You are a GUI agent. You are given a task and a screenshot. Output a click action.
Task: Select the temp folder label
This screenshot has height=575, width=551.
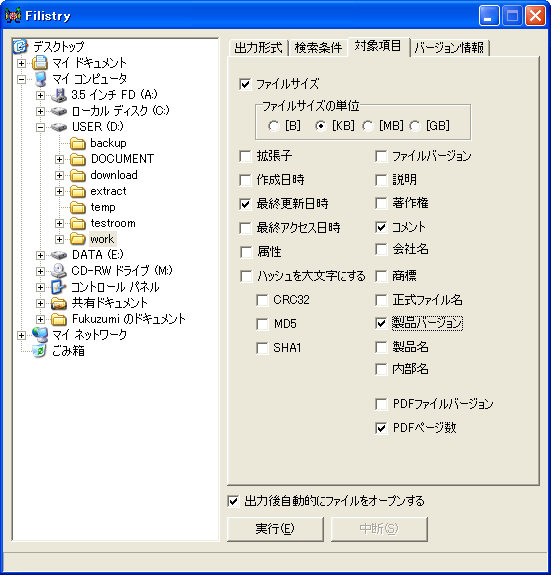click(103, 207)
